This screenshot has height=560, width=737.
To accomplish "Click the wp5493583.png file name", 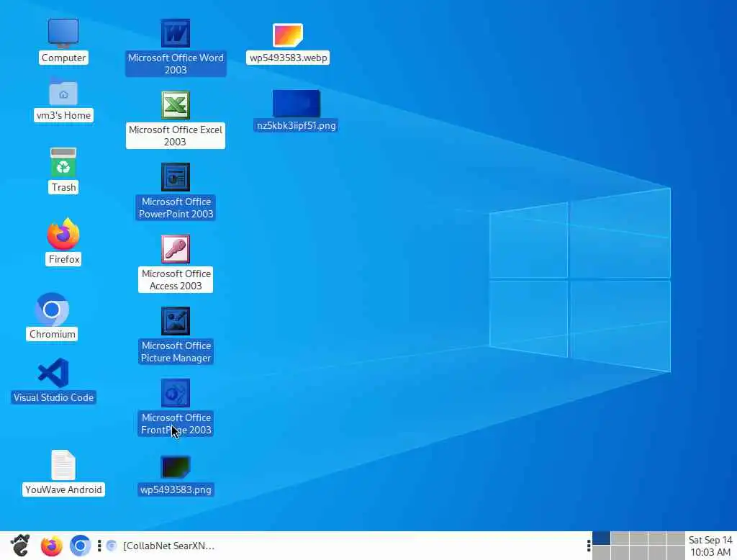I will click(176, 489).
